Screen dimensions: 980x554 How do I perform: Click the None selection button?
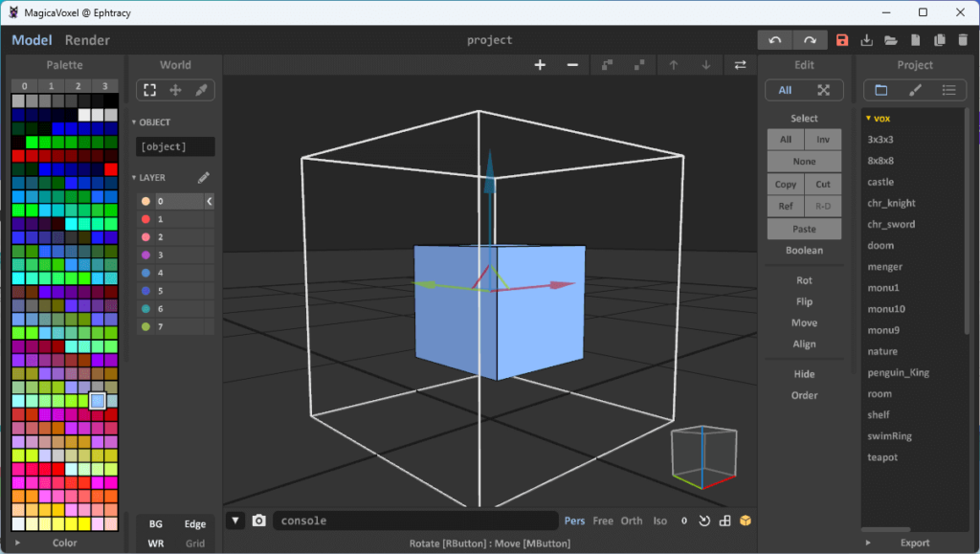point(804,161)
